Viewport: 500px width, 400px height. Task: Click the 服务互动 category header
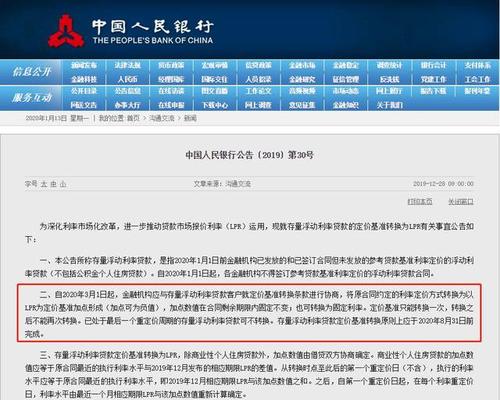tap(31, 98)
